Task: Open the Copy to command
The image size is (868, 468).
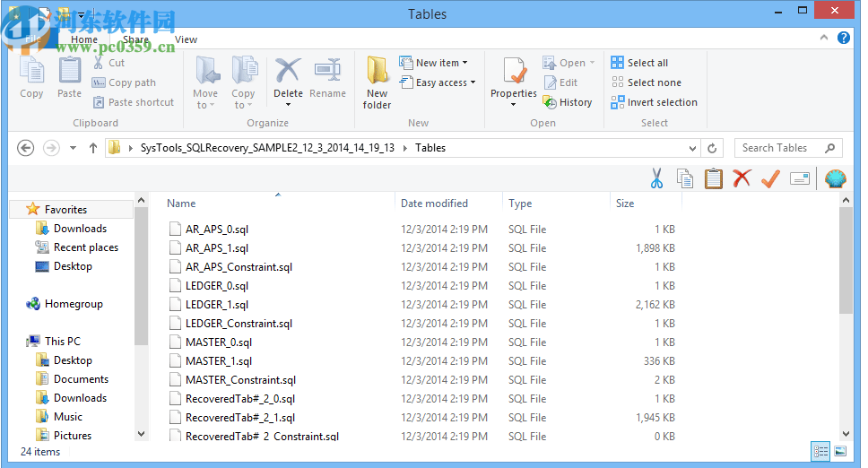Action: [x=244, y=82]
